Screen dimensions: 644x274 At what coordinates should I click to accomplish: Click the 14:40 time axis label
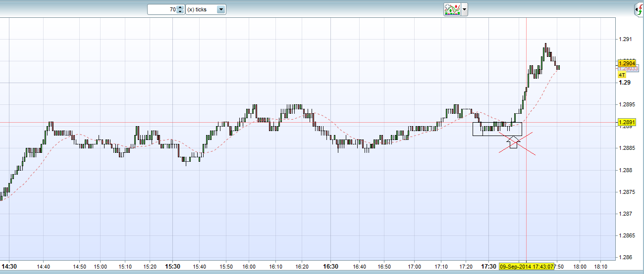(44, 266)
